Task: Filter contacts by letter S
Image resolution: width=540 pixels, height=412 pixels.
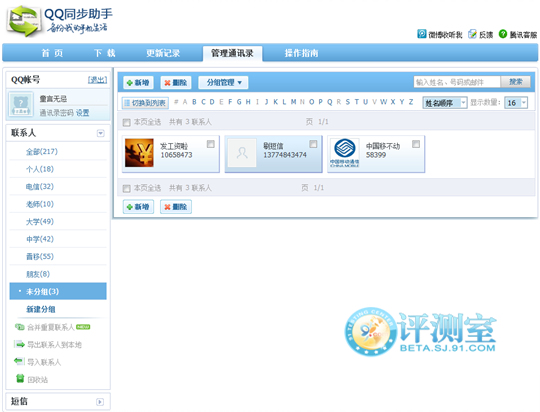Action: pos(348,102)
